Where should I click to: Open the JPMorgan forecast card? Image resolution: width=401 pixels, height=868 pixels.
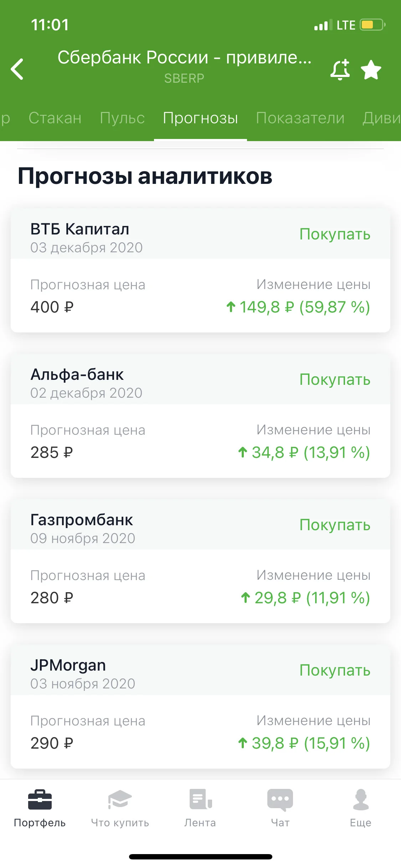(200, 707)
